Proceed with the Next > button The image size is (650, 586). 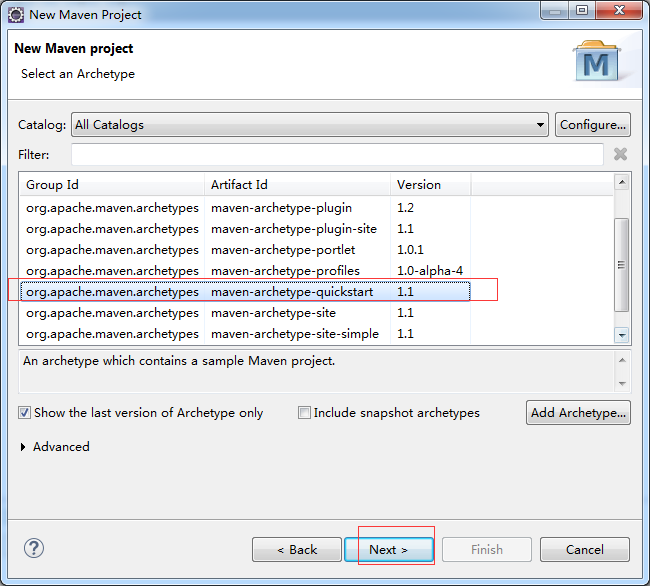(x=389, y=550)
